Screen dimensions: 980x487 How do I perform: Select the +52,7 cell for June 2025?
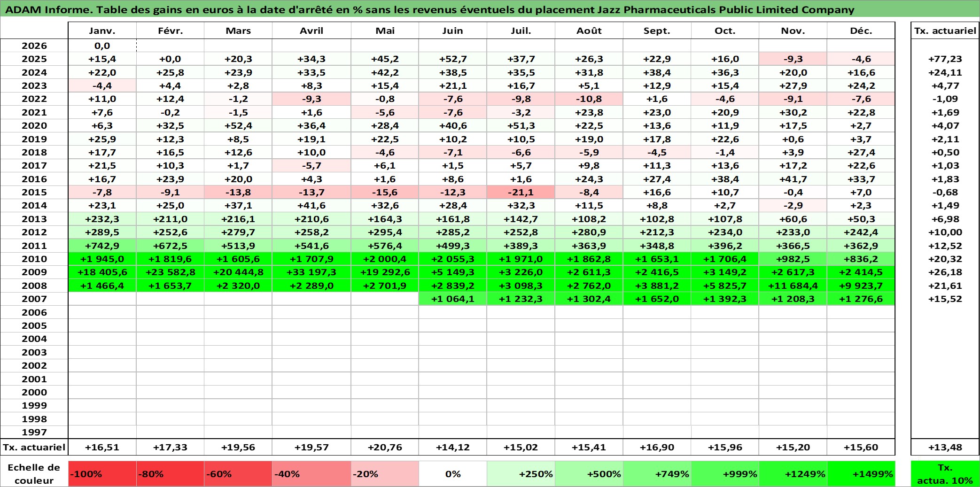click(453, 59)
